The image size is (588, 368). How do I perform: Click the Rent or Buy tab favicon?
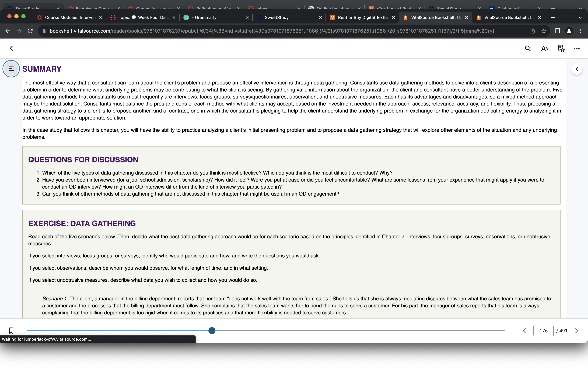[332, 18]
